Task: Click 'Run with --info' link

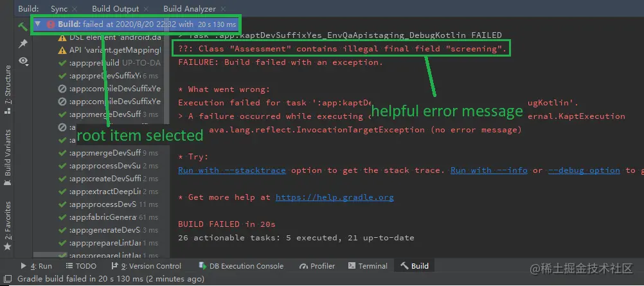Action: tap(489, 170)
